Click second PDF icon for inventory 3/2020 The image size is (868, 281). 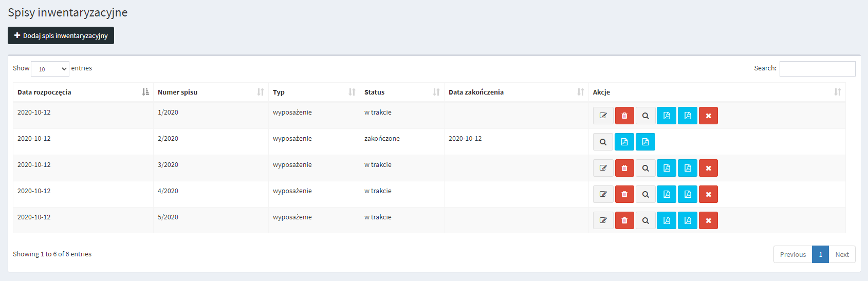point(688,168)
